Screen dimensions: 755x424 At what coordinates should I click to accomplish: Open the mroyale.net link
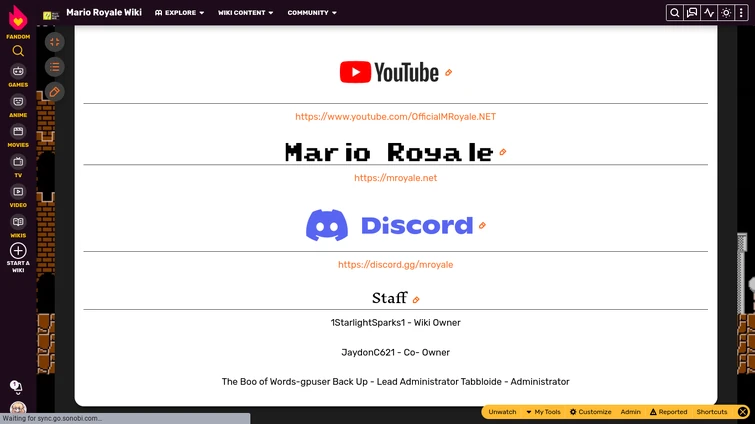(x=395, y=178)
